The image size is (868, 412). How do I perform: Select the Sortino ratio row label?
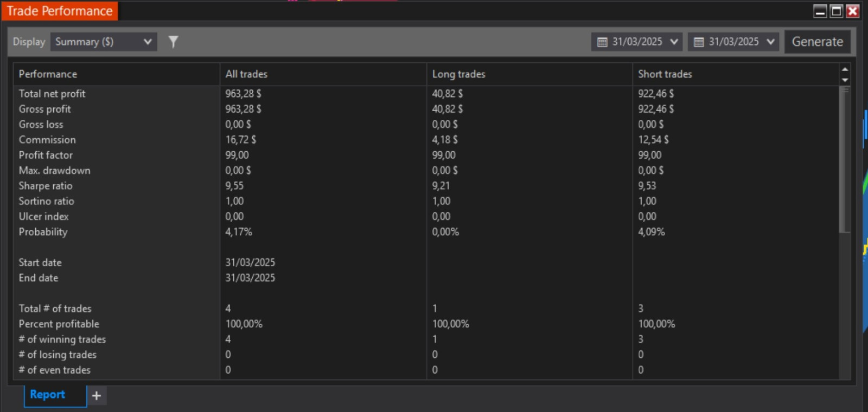pos(46,201)
